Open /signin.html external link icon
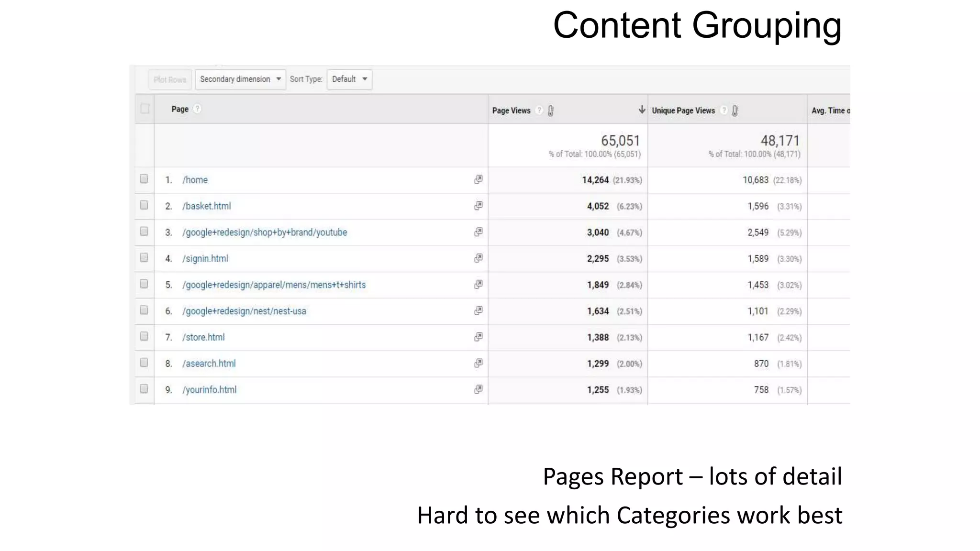The image size is (980, 551). [x=478, y=258]
